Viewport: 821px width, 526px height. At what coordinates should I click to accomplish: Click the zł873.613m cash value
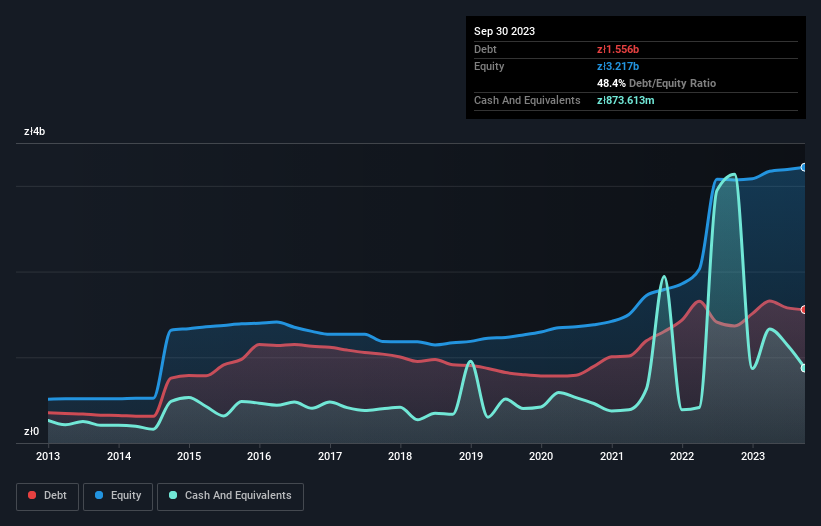click(x=626, y=100)
